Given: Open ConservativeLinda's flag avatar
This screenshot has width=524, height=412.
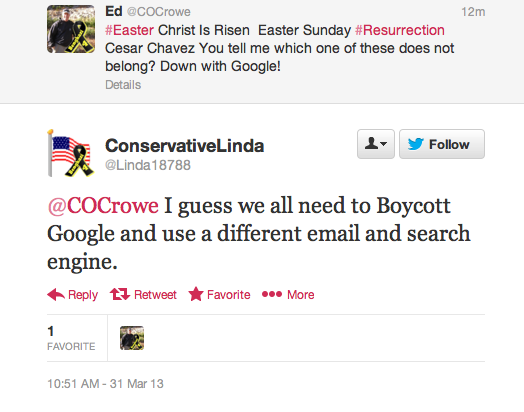Looking at the screenshot, I should (71, 153).
